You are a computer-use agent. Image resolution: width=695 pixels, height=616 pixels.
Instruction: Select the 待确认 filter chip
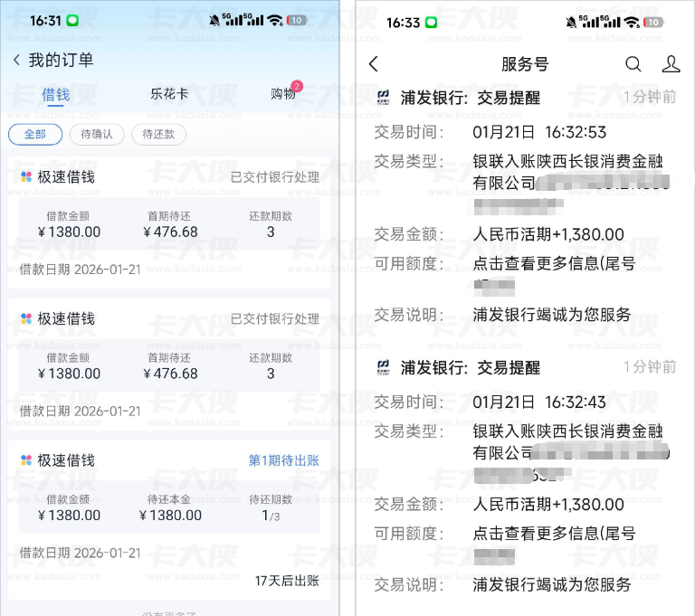[x=97, y=134]
